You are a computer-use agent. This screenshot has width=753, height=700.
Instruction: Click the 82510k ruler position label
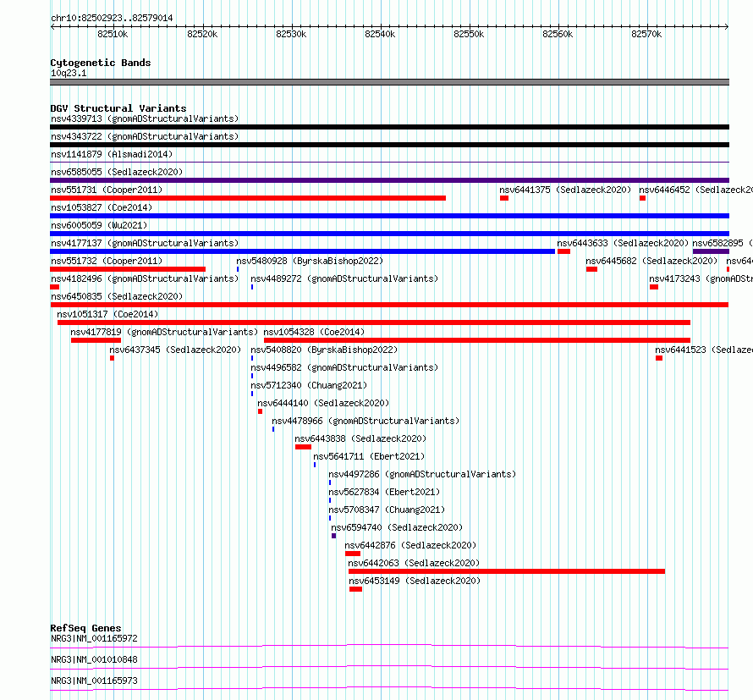click(x=113, y=34)
